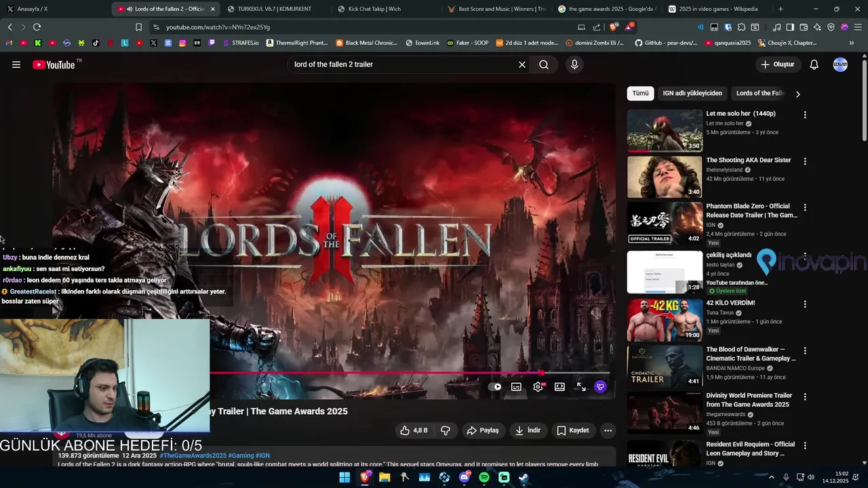Open File Explorer from the taskbar
Image resolution: width=868 pixels, height=488 pixels.
pyautogui.click(x=384, y=477)
